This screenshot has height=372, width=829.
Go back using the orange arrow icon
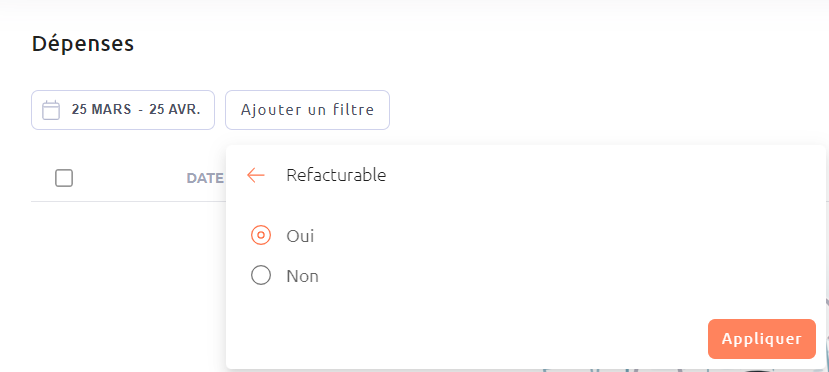256,175
